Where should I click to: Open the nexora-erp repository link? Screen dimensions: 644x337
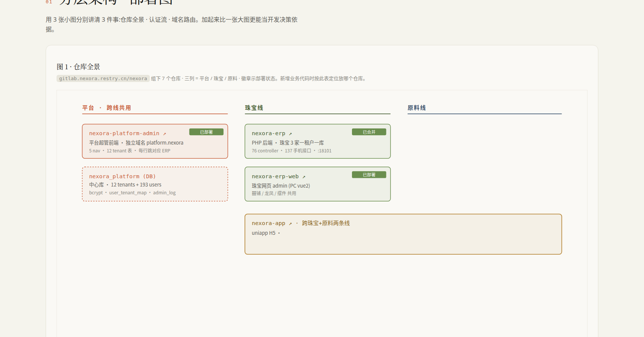[x=272, y=133]
